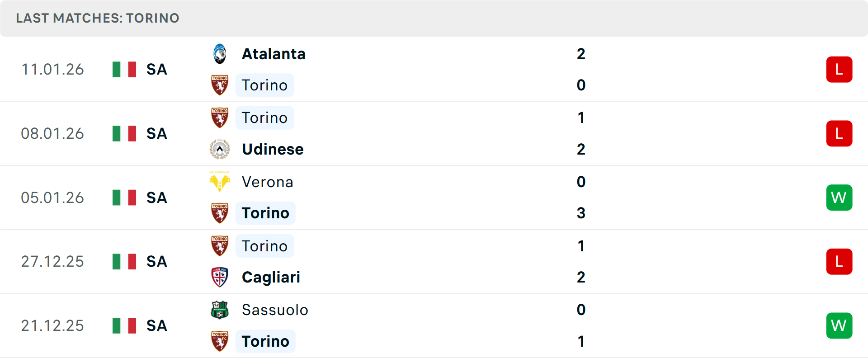This screenshot has height=358, width=868.
Task: Click the Atalanta club crest
Action: (220, 54)
